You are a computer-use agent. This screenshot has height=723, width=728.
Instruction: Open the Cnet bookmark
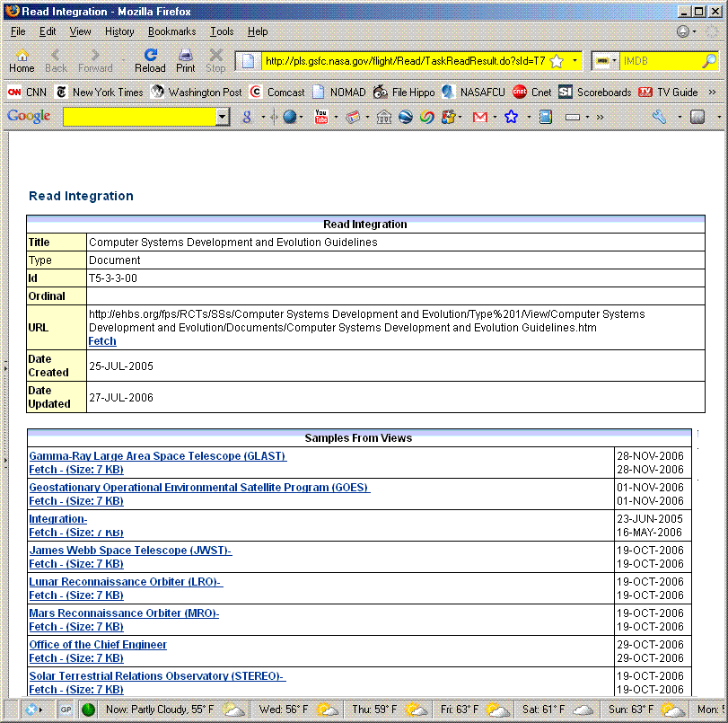(532, 92)
